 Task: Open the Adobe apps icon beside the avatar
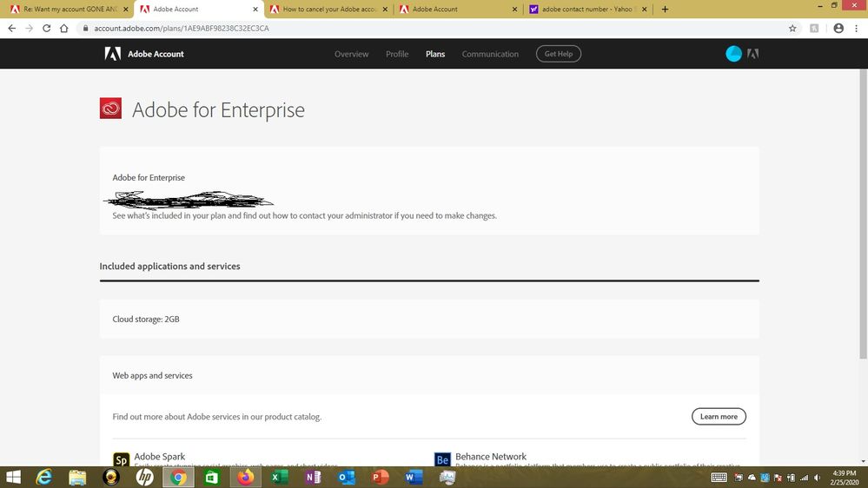[x=752, y=54]
